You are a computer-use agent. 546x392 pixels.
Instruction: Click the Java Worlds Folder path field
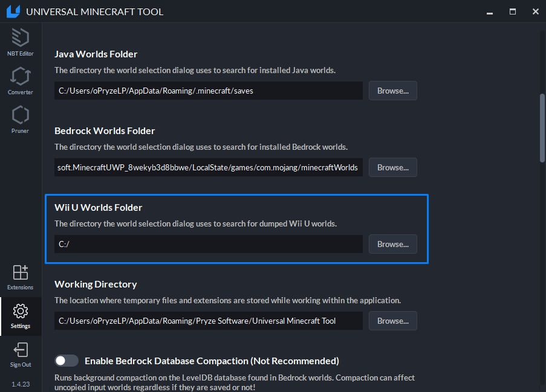(209, 91)
